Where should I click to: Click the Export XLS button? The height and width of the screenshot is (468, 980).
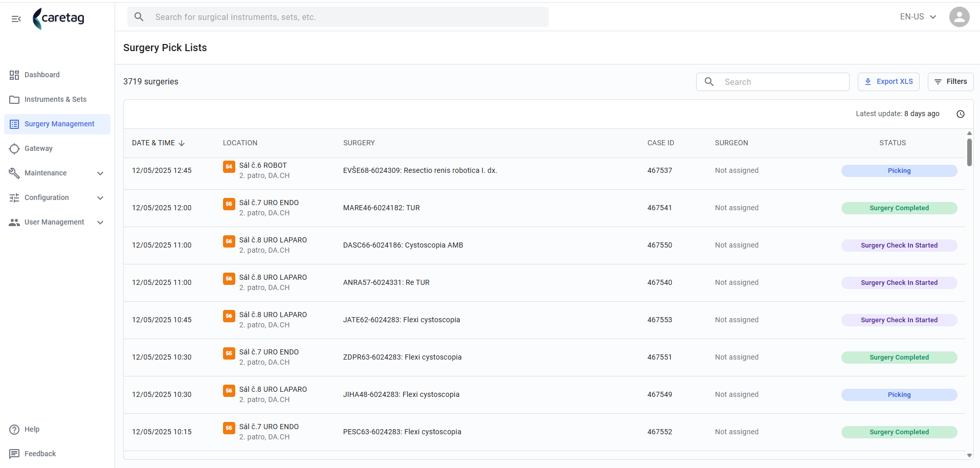click(x=888, y=82)
